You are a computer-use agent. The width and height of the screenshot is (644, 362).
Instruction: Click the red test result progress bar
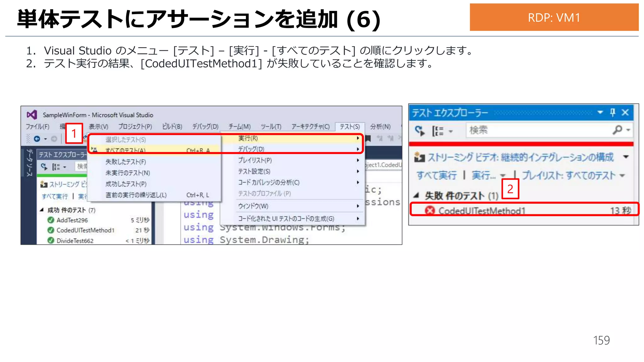(x=521, y=144)
